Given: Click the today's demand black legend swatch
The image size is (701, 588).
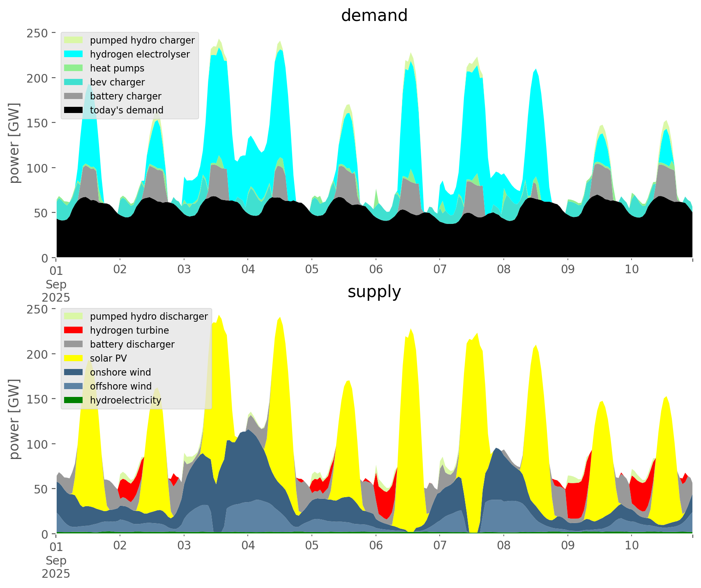Looking at the screenshot, I should click(74, 110).
